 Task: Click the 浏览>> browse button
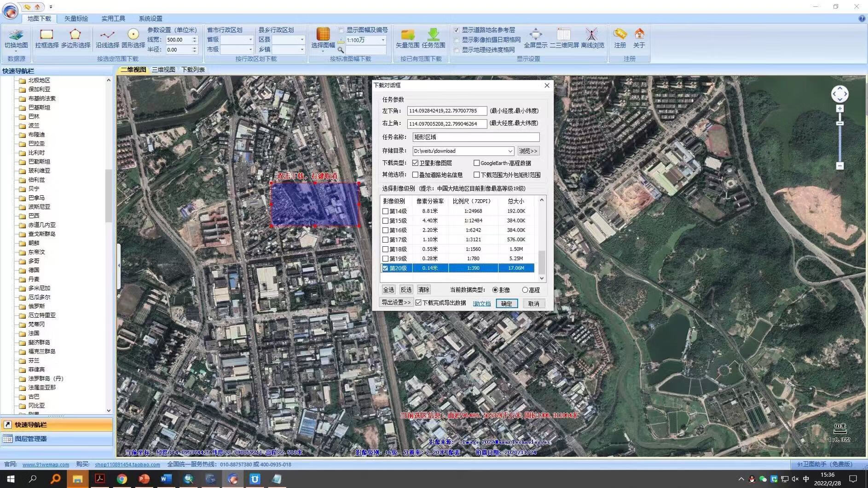click(x=528, y=151)
